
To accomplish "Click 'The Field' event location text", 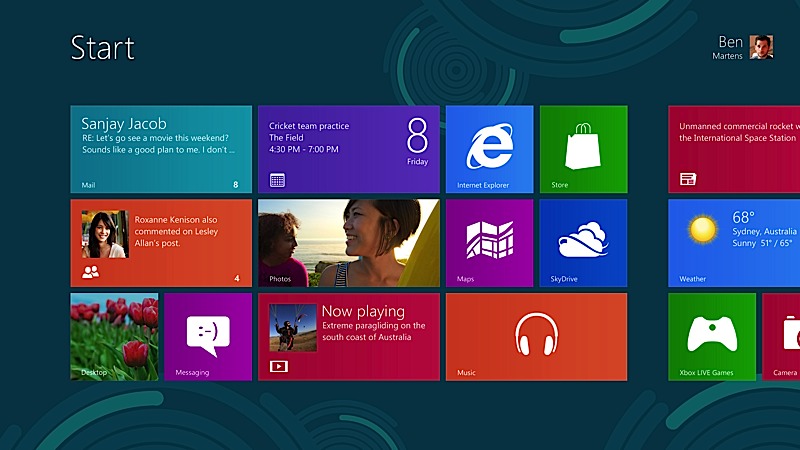I will point(286,138).
